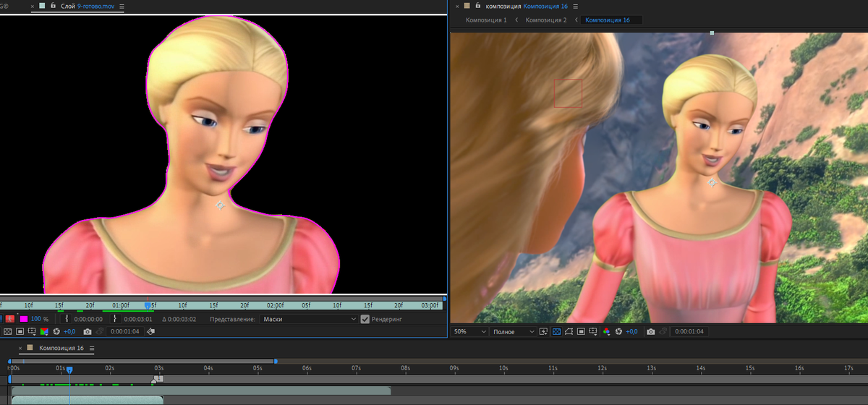Click the blue playhead in the main timeline

point(69,370)
